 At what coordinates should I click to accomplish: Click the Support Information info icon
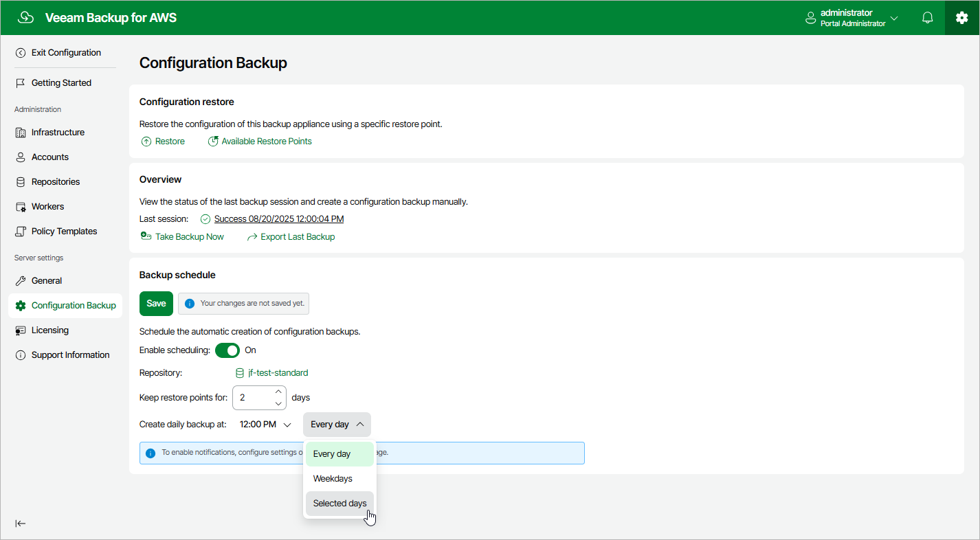click(x=21, y=355)
